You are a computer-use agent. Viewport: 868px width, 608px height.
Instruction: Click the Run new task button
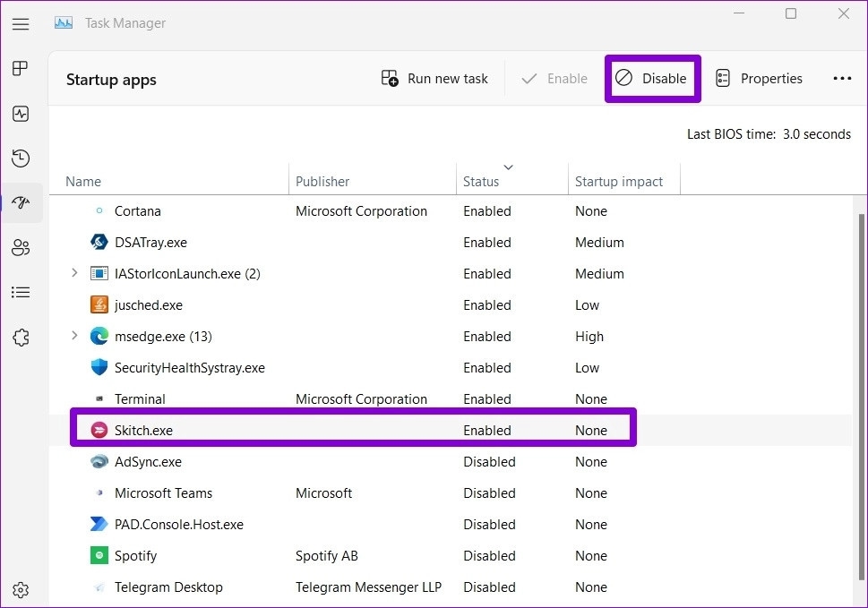coord(434,79)
